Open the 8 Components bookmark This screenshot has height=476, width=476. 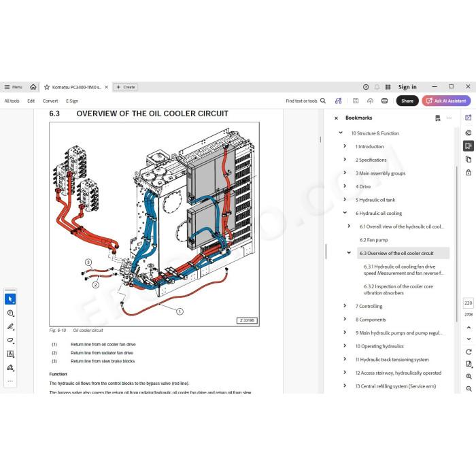pyautogui.click(x=371, y=320)
